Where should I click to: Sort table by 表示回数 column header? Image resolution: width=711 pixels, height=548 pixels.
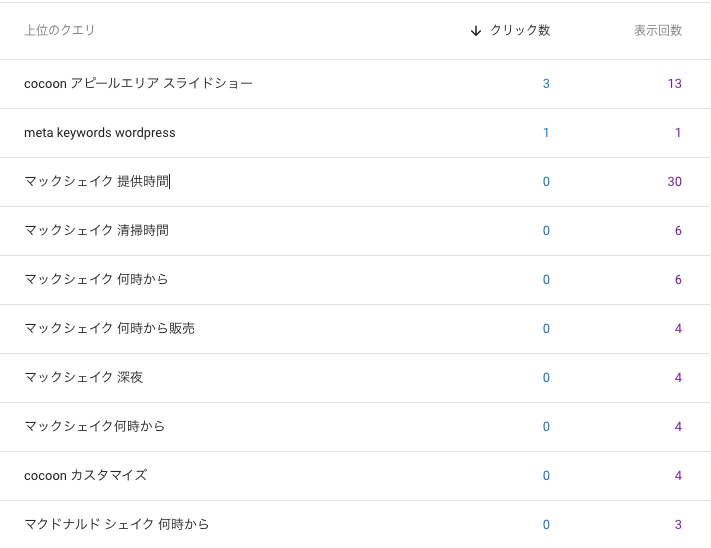(657, 31)
